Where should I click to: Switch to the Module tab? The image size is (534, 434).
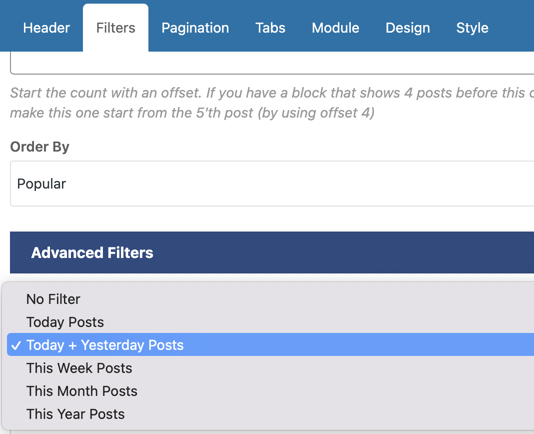(335, 28)
